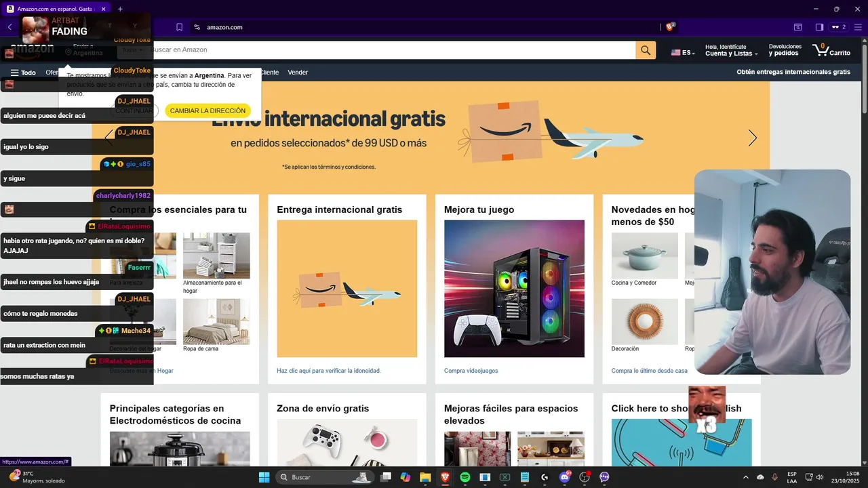Click ESP LAA keyboard language indicator

point(792,477)
